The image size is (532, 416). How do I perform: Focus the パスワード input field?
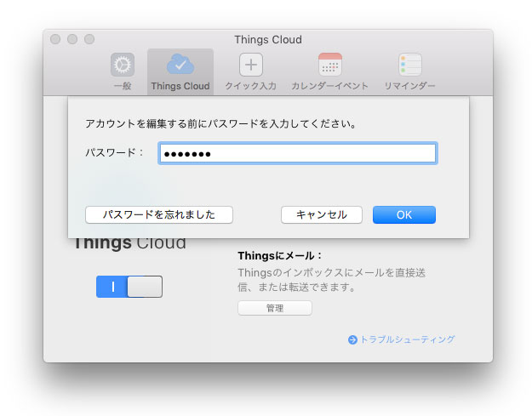tap(298, 153)
